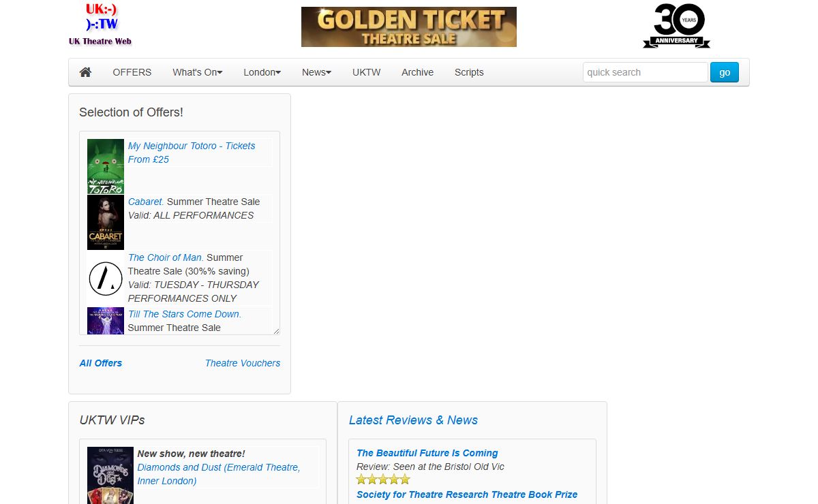Open the OFFERS menu item
This screenshot has height=504, width=818.
coord(132,72)
